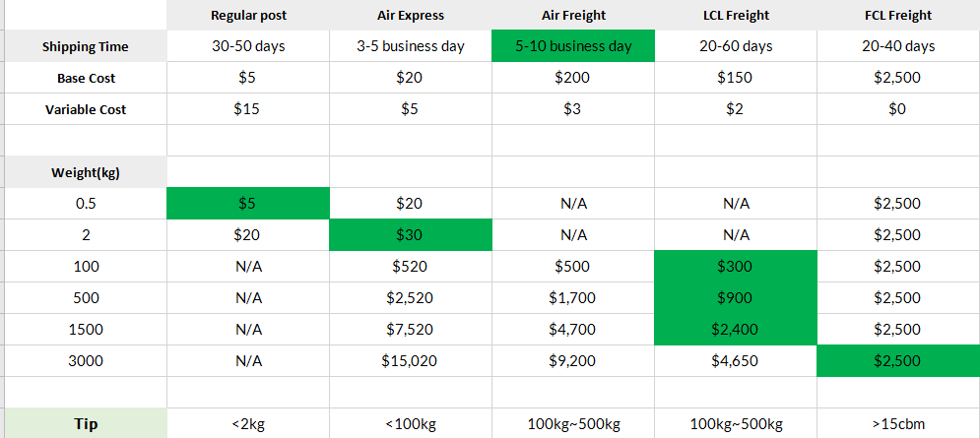Screen dimensions: 980x438
Task: Select the >15cbm tip cell
Action: pyautogui.click(x=897, y=423)
